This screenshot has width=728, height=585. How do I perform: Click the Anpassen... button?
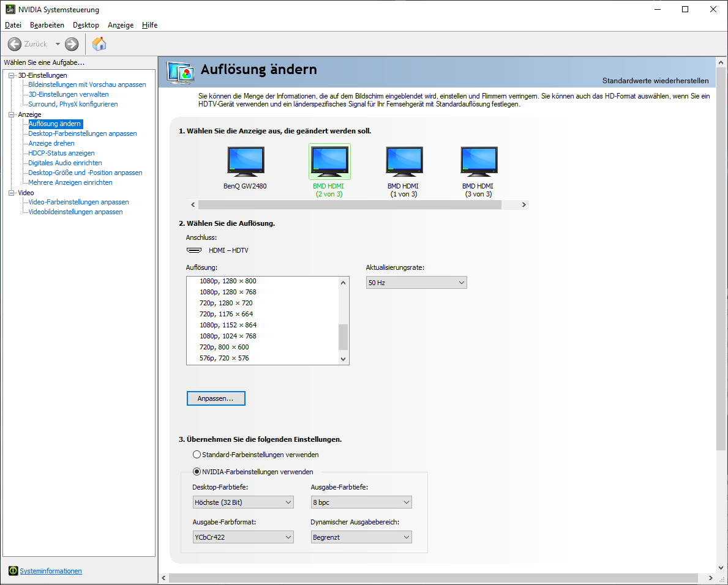tap(216, 398)
